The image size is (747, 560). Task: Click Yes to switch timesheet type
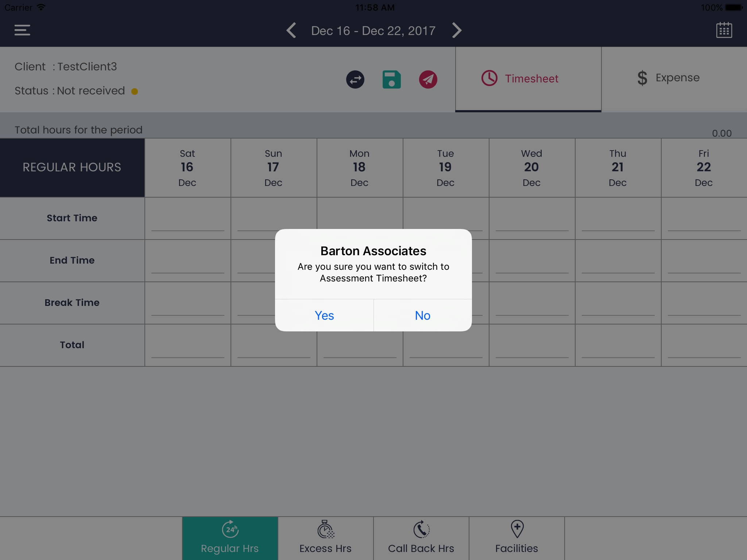coord(324,315)
